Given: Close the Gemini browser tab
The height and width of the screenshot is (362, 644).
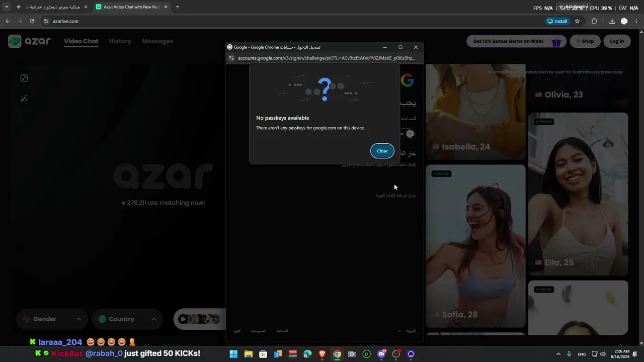Looking at the screenshot, I should pos(86,7).
